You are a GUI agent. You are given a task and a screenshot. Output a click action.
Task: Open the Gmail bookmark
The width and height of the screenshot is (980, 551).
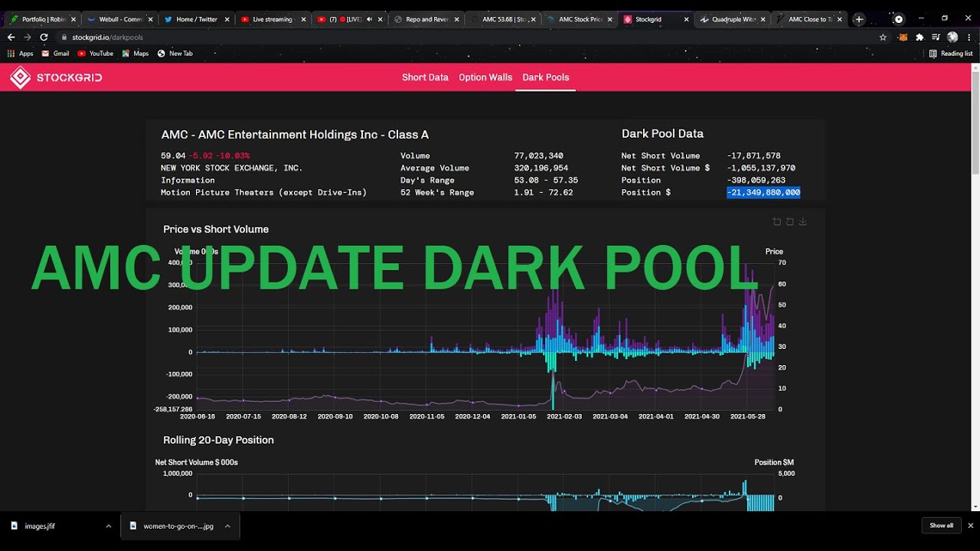[x=55, y=54]
